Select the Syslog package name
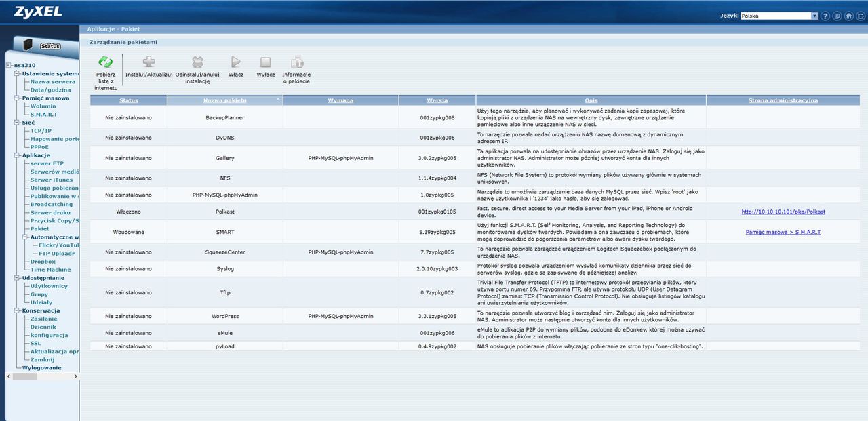The image size is (868, 421). tap(224, 268)
